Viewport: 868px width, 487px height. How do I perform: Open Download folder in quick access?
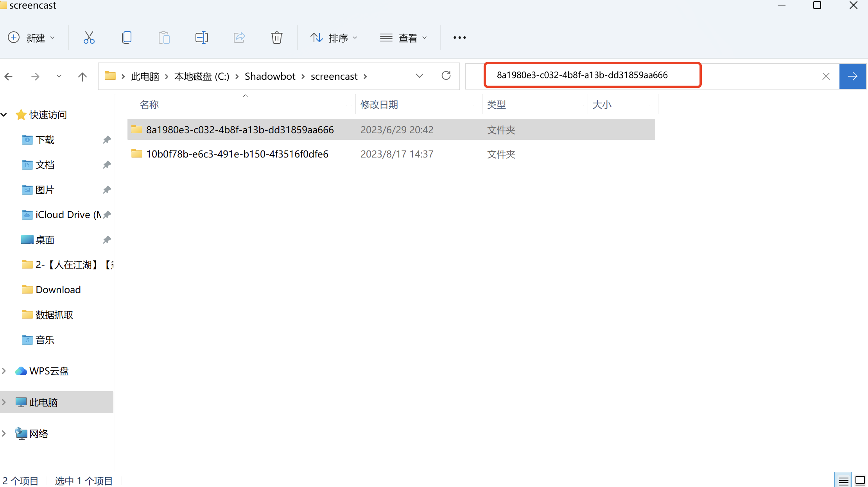(58, 290)
